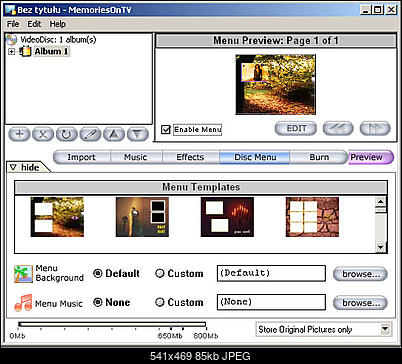Image resolution: width=402 pixels, height=364 pixels.
Task: Click the EDIT menu button
Action: [x=296, y=128]
